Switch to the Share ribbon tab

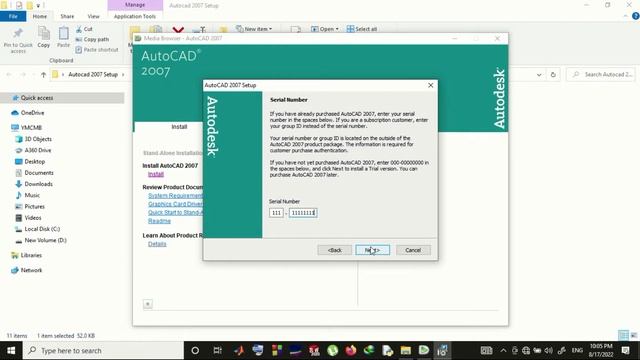click(x=67, y=16)
